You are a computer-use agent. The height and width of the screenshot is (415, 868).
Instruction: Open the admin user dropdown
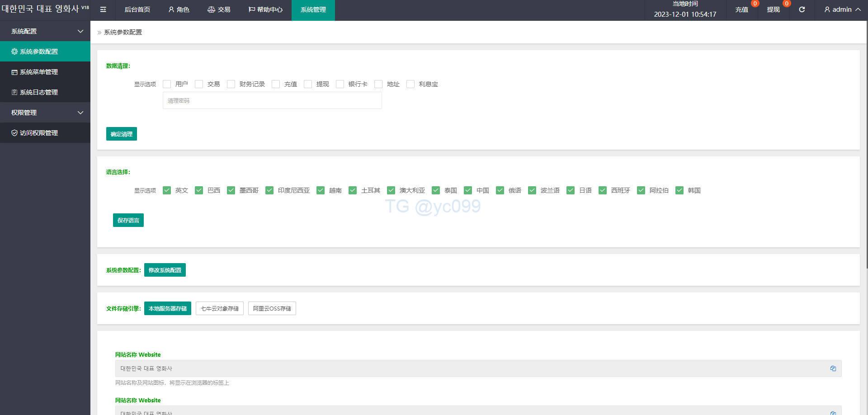(842, 9)
